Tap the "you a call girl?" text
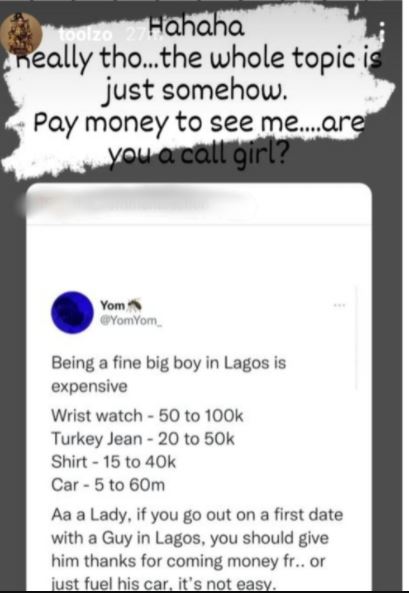The height and width of the screenshot is (593, 409). (198, 155)
